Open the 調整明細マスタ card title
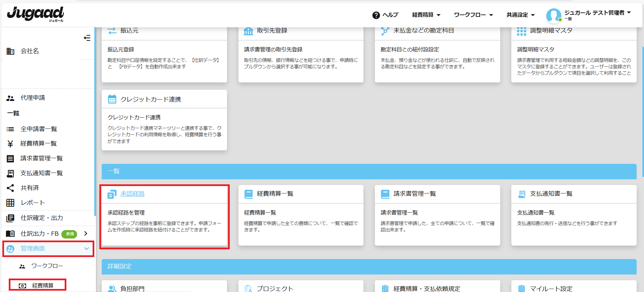This screenshot has width=644, height=292. click(x=551, y=31)
